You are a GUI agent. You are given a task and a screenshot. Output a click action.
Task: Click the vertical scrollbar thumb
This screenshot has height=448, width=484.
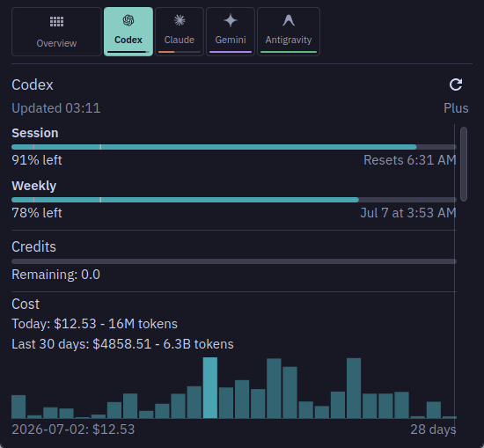463,165
